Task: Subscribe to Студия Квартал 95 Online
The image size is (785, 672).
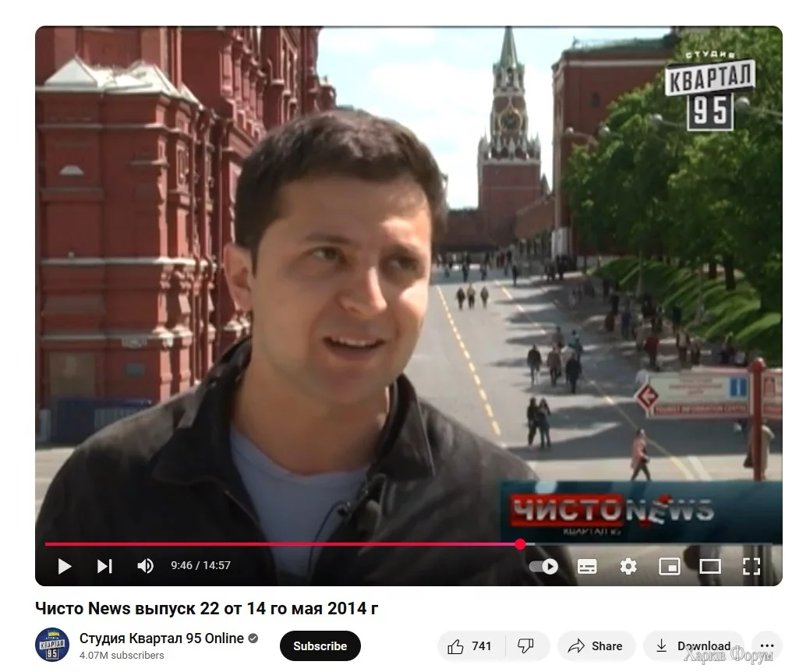Action: tap(320, 646)
